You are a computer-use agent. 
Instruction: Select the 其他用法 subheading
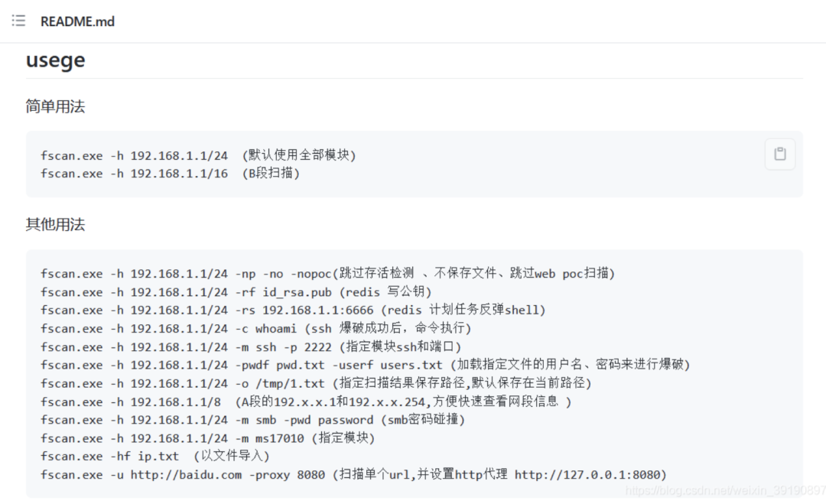[55, 224]
